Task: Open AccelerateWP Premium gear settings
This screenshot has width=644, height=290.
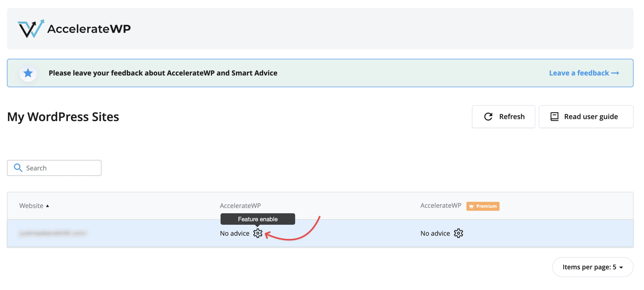Action: 458,233
